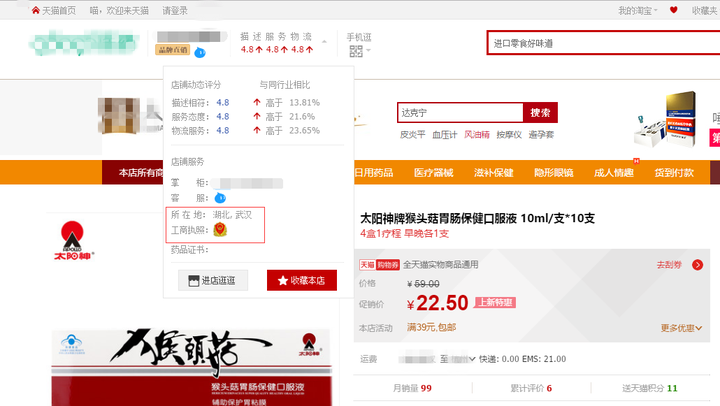
Task: Click the product box image thumbnail
Action: tap(191, 367)
